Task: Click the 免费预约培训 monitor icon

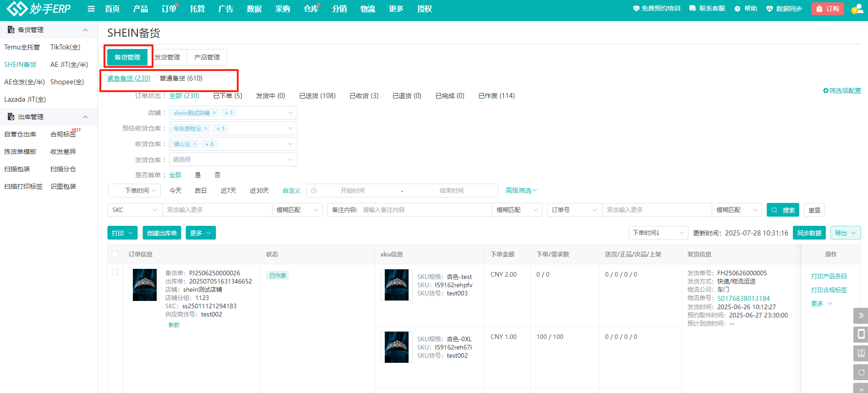Action: pos(636,9)
